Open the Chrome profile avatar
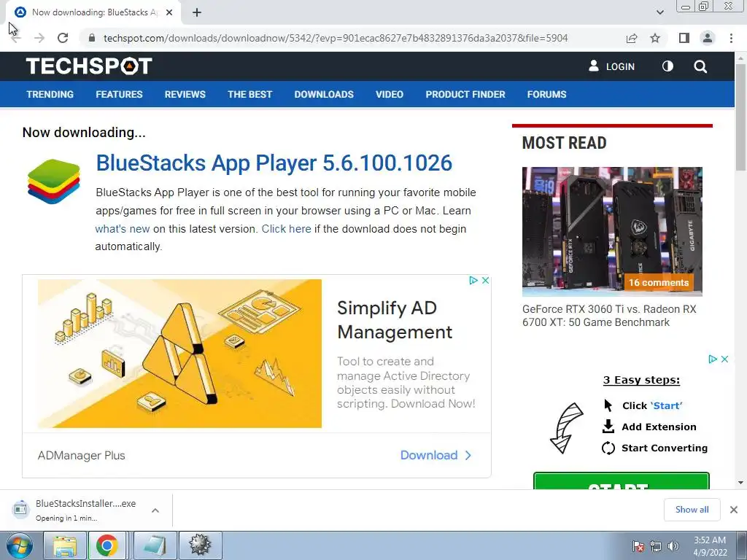 (x=708, y=38)
